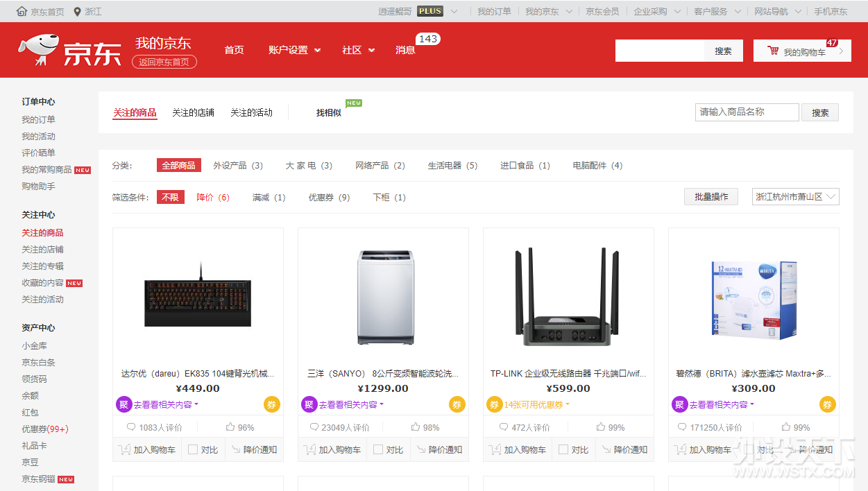Click the yellow 券 coupon icon for dareu keyboard
This screenshot has height=491, width=868.
pyautogui.click(x=272, y=404)
